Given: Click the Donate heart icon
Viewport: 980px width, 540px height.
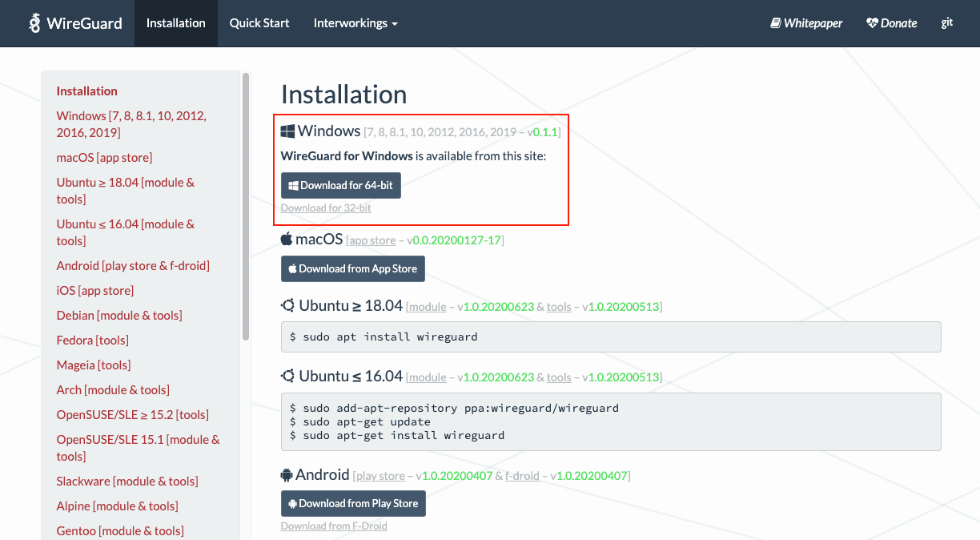Looking at the screenshot, I should tap(872, 23).
